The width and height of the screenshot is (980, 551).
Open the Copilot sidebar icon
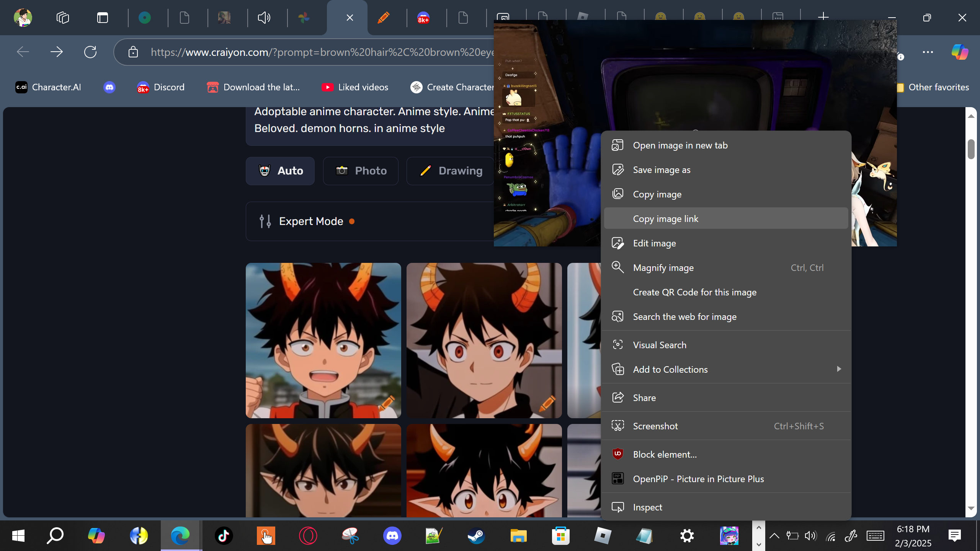pos(960,52)
